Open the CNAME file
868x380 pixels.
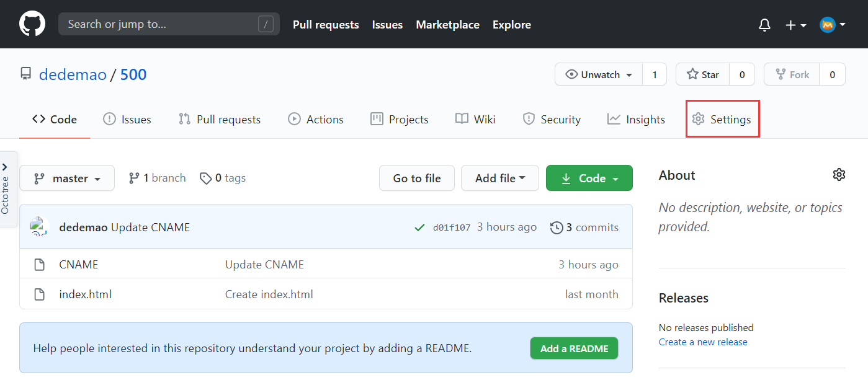click(79, 265)
